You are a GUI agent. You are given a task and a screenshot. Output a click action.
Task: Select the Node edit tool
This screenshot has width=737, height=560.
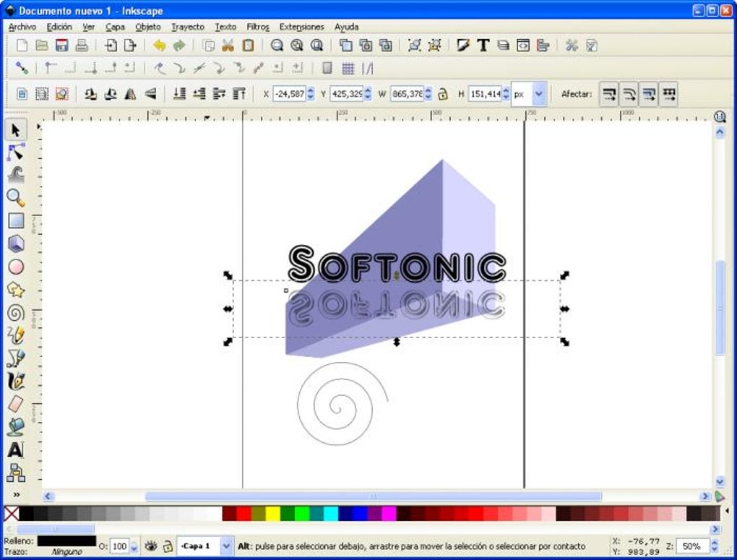[15, 152]
